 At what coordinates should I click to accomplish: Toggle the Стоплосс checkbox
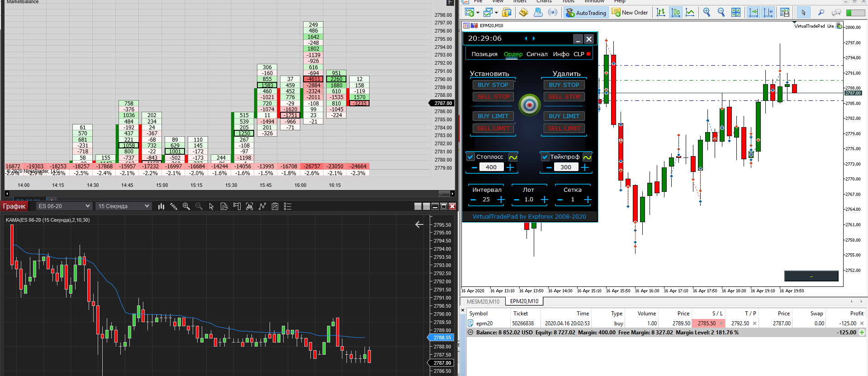point(470,157)
